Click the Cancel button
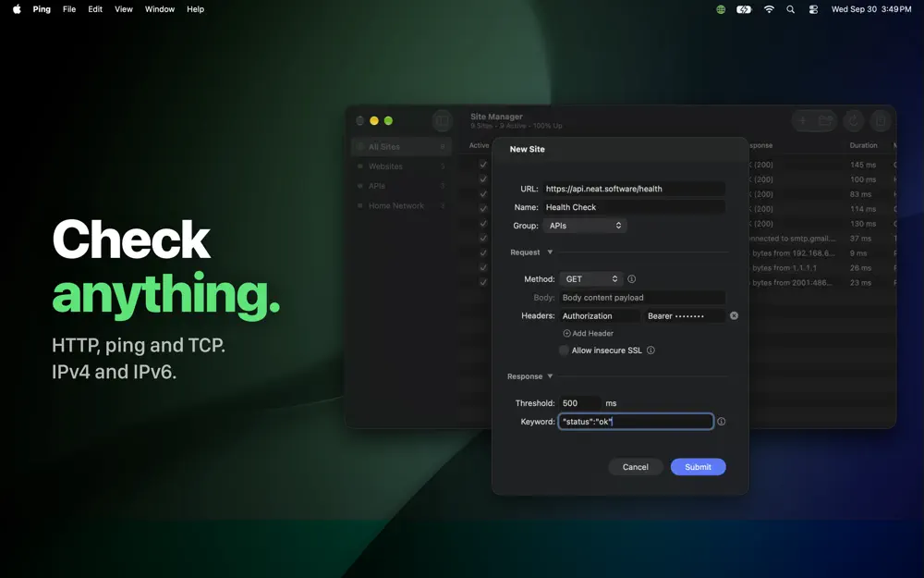924x578 pixels. 636,466
